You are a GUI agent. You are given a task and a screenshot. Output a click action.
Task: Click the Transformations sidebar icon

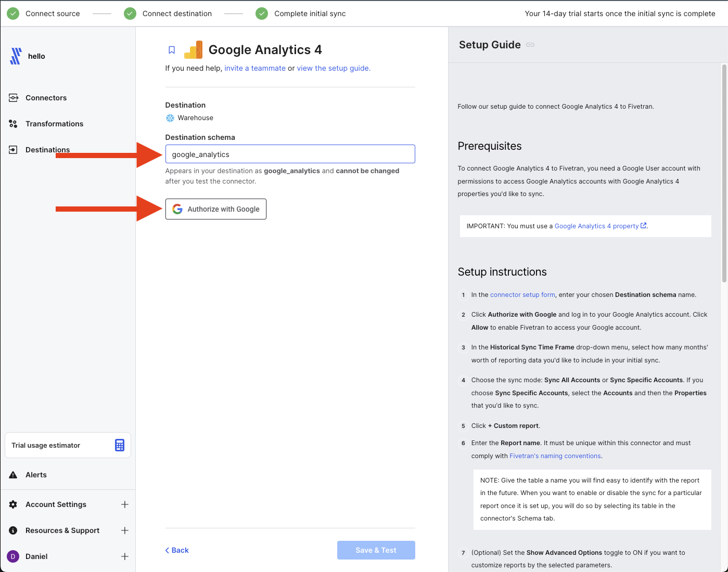pyautogui.click(x=14, y=124)
